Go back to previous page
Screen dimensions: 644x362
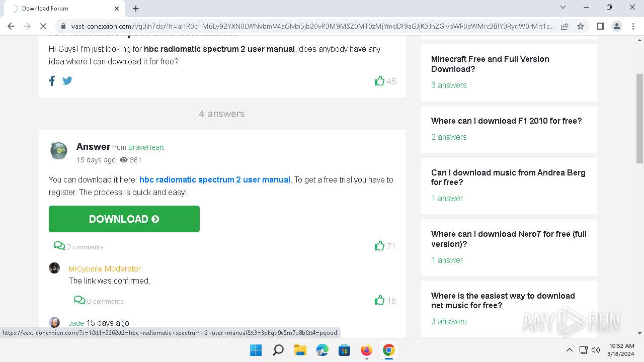[x=11, y=26]
